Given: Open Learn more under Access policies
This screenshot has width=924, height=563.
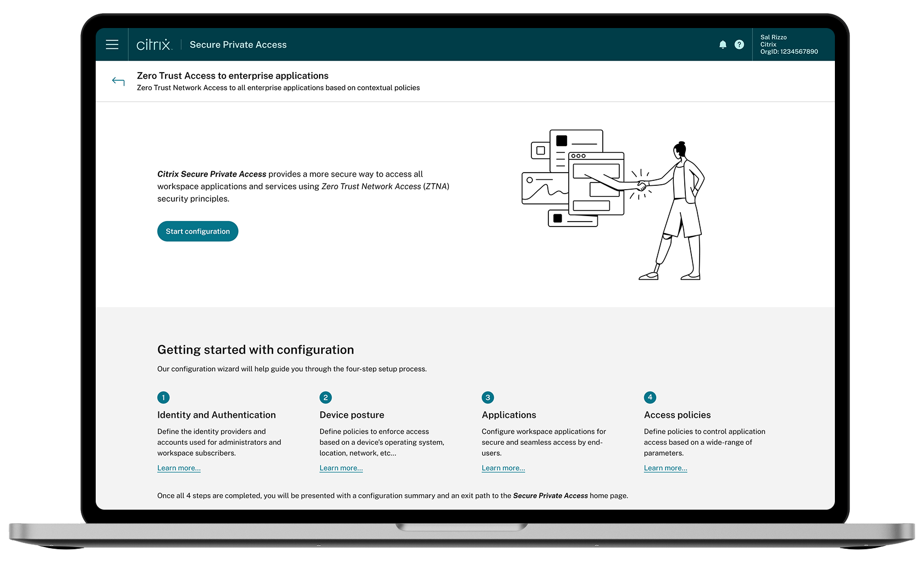Looking at the screenshot, I should (665, 468).
